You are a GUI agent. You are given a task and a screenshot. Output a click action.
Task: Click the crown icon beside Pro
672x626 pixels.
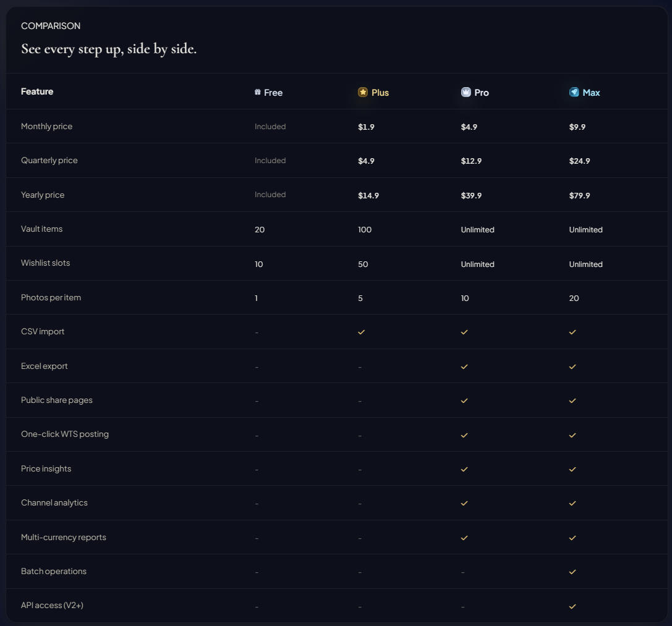466,92
